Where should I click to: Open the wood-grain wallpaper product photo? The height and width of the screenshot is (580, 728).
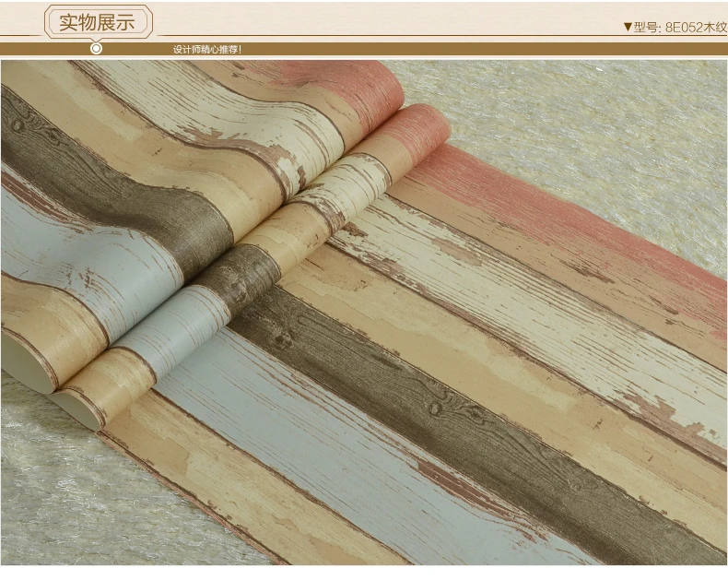363,313
